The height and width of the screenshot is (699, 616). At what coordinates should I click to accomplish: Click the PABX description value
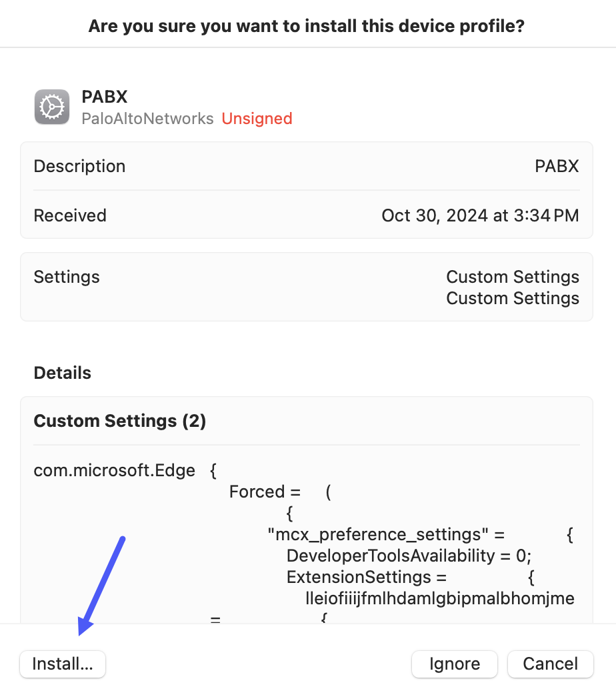(557, 166)
